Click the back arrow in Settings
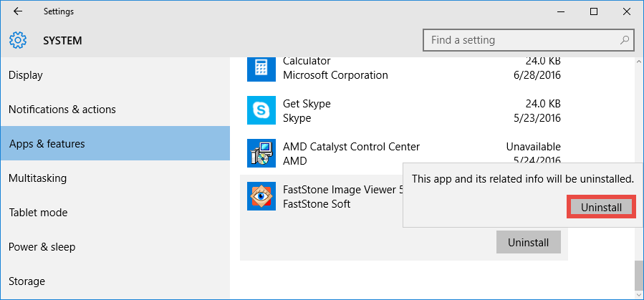Screen dimensions: 644x300 [x=17, y=11]
